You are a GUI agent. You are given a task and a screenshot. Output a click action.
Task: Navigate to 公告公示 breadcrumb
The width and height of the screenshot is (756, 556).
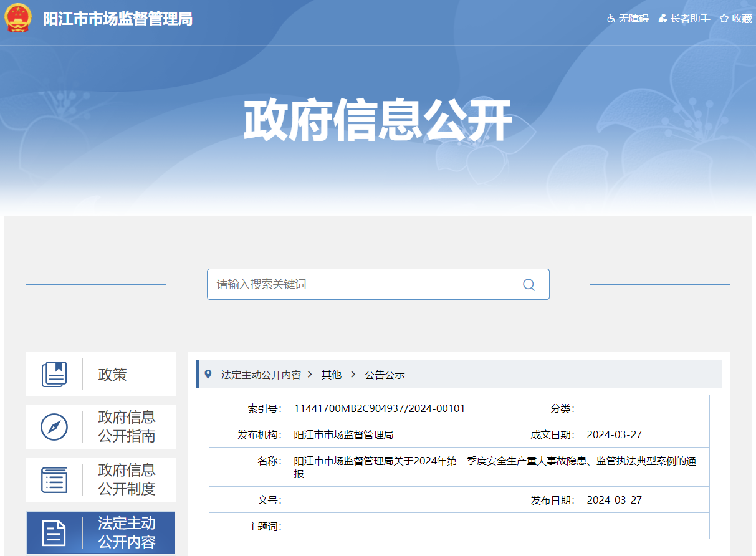pos(385,375)
